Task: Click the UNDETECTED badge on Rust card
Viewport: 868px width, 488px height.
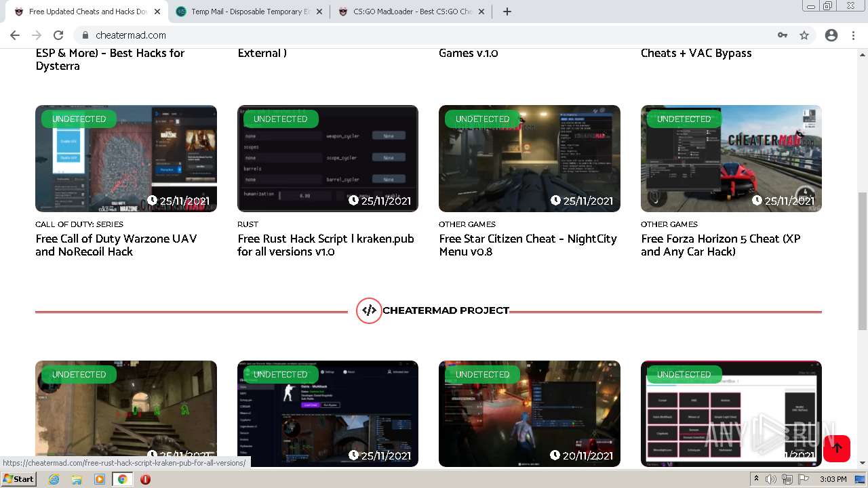Action: (x=280, y=119)
